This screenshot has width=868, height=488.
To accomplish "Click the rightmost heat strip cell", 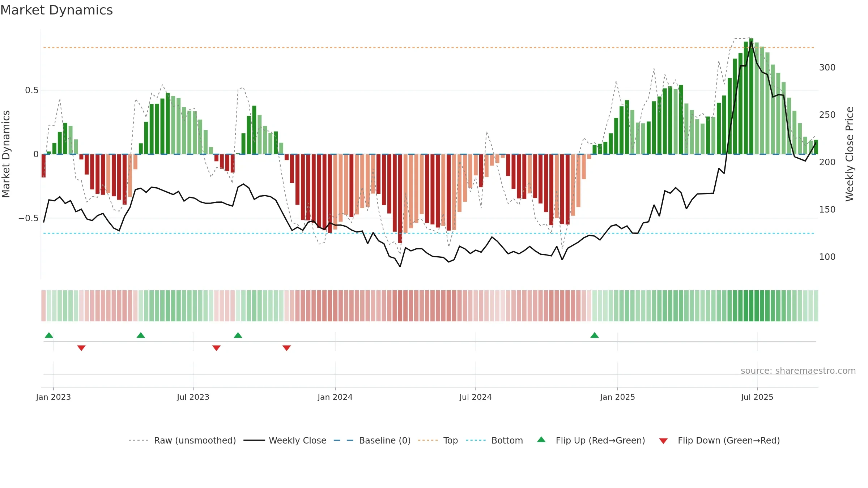I will point(816,306).
